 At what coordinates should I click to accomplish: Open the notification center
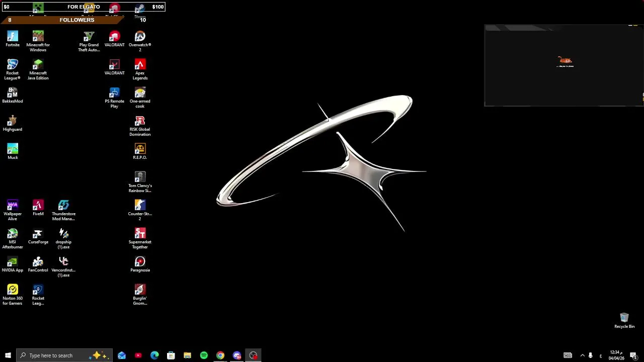coord(633,355)
